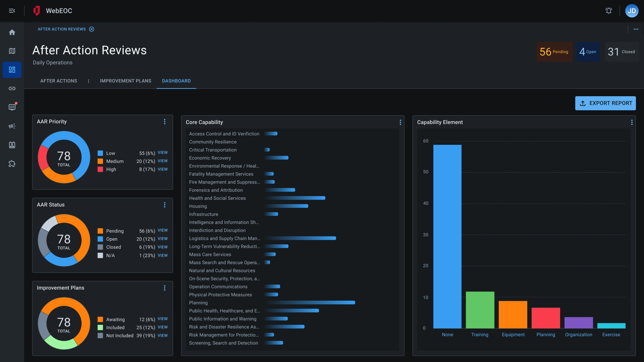Click the AAR Priority donut chart
Viewport: 644px width, 362px height.
pyautogui.click(x=64, y=157)
